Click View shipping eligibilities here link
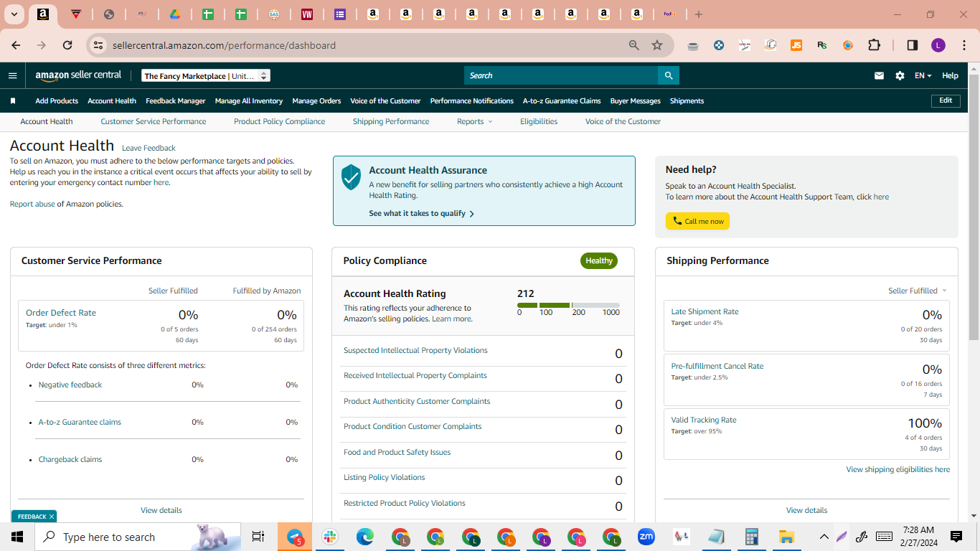Image resolution: width=980 pixels, height=551 pixels. coord(897,470)
